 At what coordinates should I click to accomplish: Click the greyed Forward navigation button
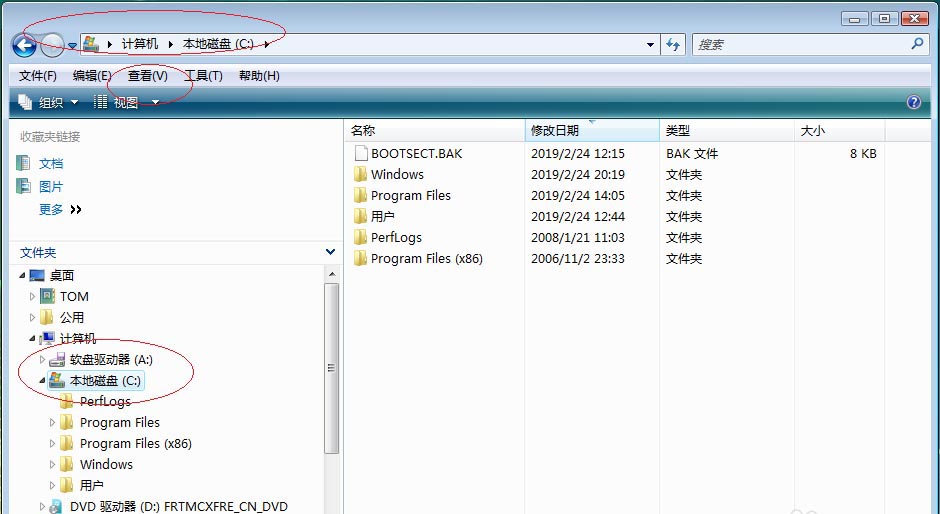click(x=53, y=45)
